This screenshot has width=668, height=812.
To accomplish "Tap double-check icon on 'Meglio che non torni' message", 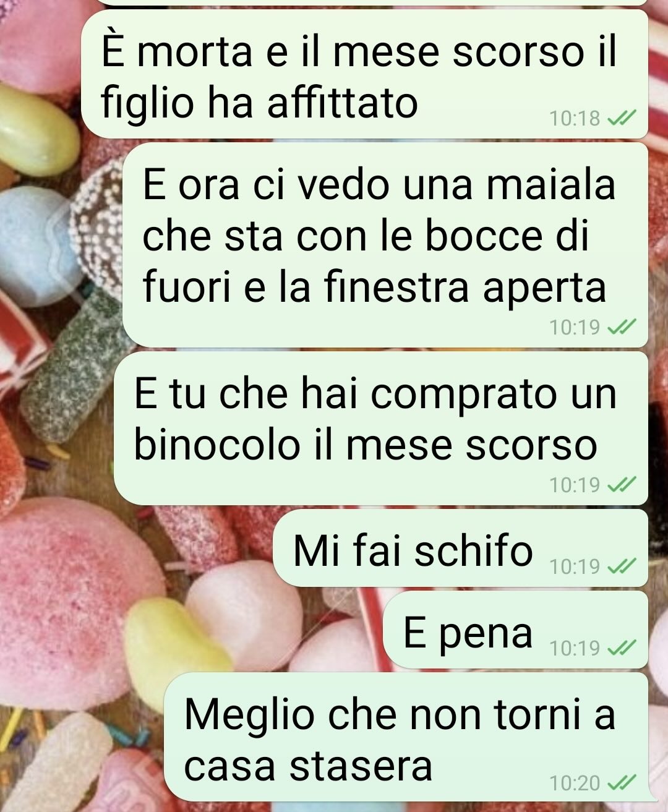I will [621, 784].
